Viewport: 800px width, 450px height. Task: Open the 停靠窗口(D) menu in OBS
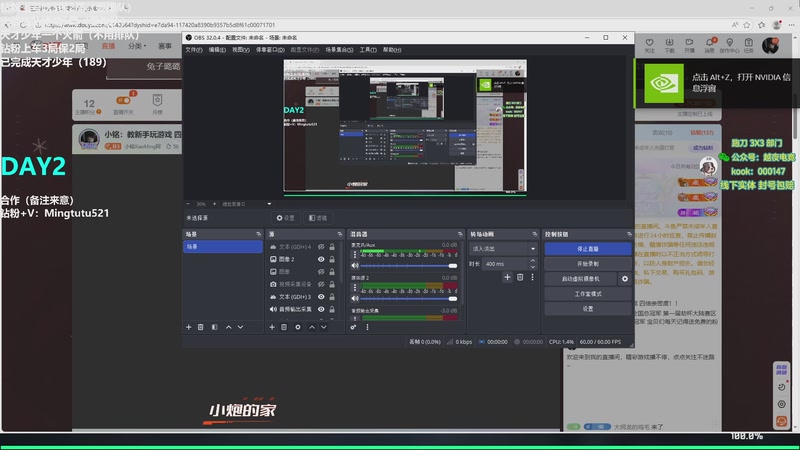(270, 50)
